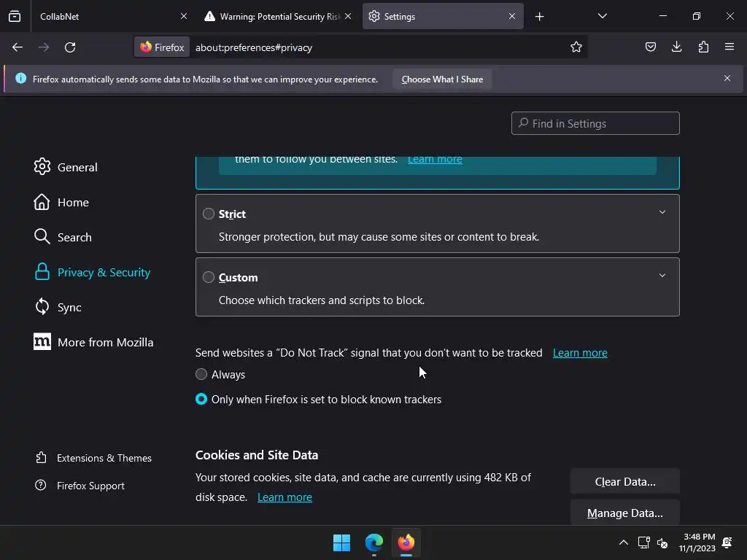Open General settings category
This screenshot has height=560, width=747.
[x=66, y=167]
